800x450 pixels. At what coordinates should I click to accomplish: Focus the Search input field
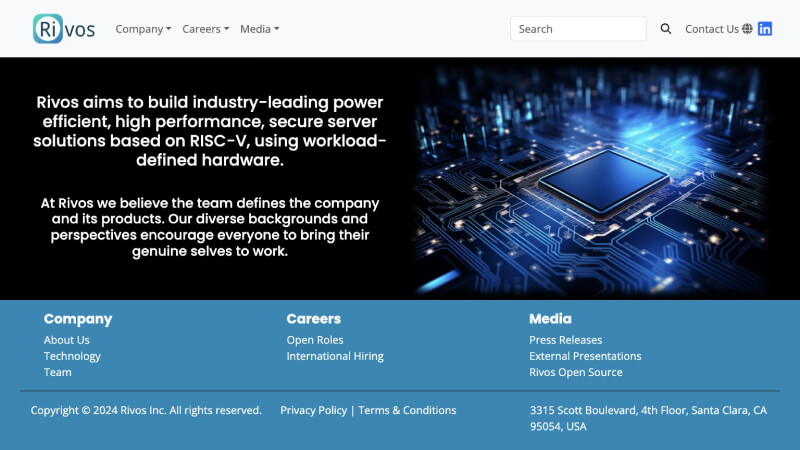pyautogui.click(x=578, y=29)
